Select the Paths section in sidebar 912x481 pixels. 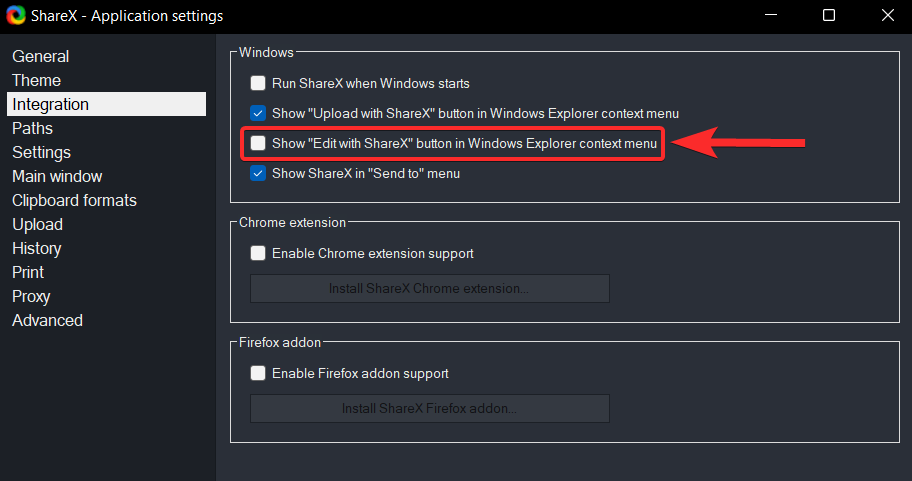32,128
